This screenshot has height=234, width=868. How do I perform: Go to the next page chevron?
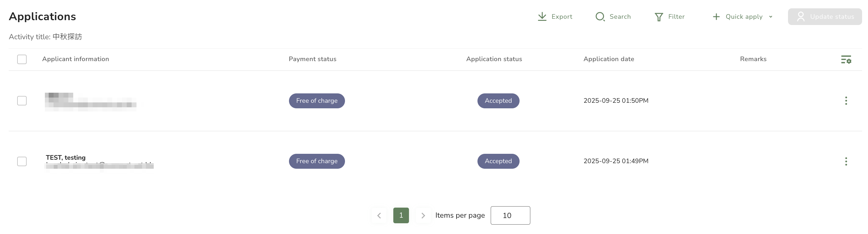(x=423, y=216)
